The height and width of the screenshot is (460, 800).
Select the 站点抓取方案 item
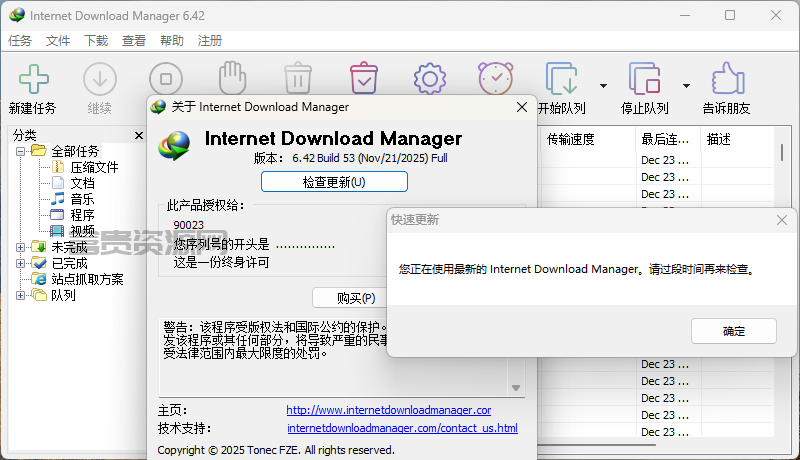[x=87, y=279]
